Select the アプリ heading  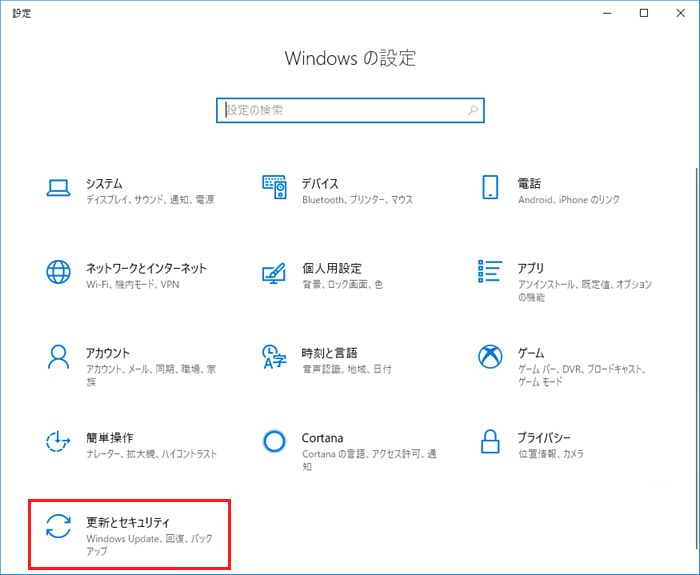[531, 268]
